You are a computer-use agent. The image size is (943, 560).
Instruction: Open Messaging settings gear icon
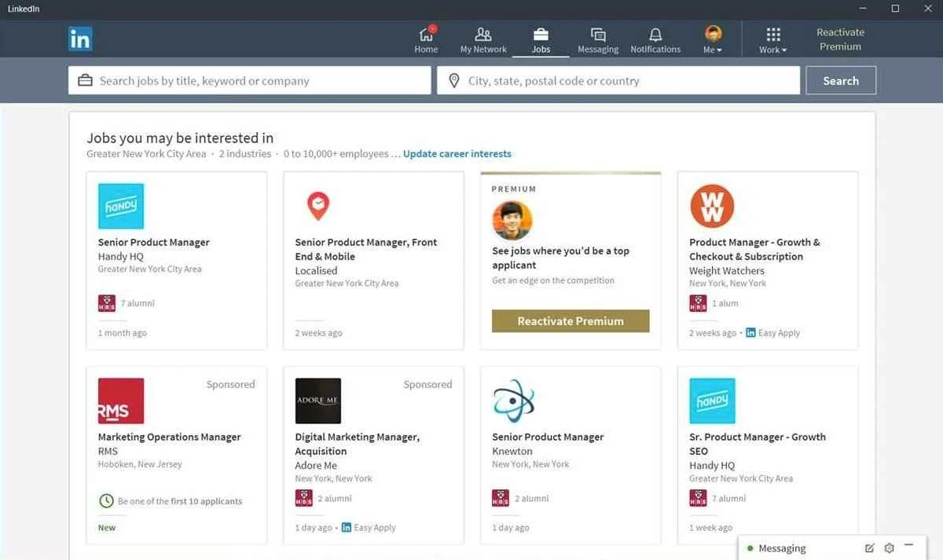[889, 548]
